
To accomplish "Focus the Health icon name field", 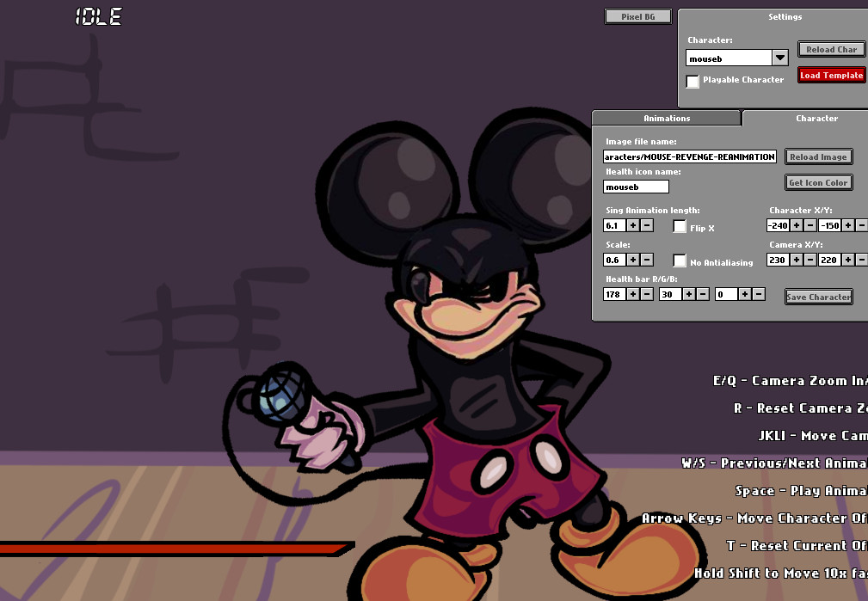I will [636, 187].
